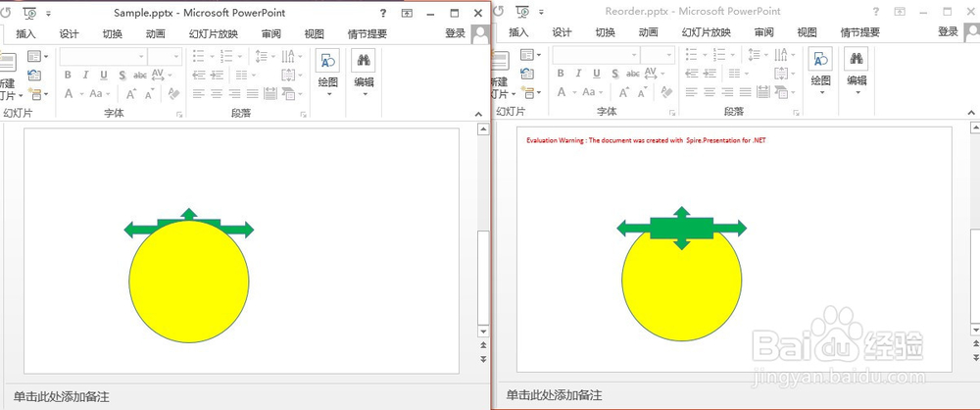Viewport: 980px width, 410px height.
Task: Click Decrease Indent icon in Sample.pptx window
Action: tap(199, 76)
